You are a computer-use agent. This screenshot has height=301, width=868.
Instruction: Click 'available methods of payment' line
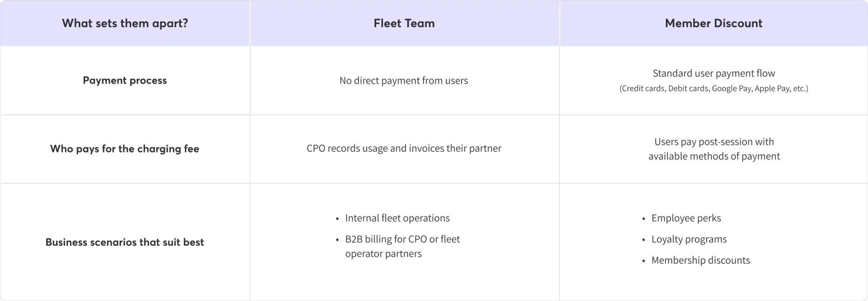[714, 156]
